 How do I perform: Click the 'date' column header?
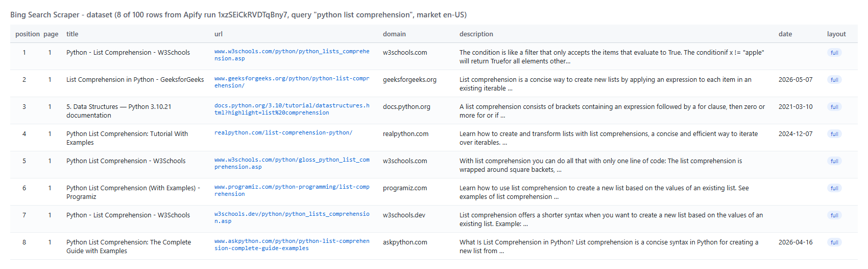tap(785, 34)
